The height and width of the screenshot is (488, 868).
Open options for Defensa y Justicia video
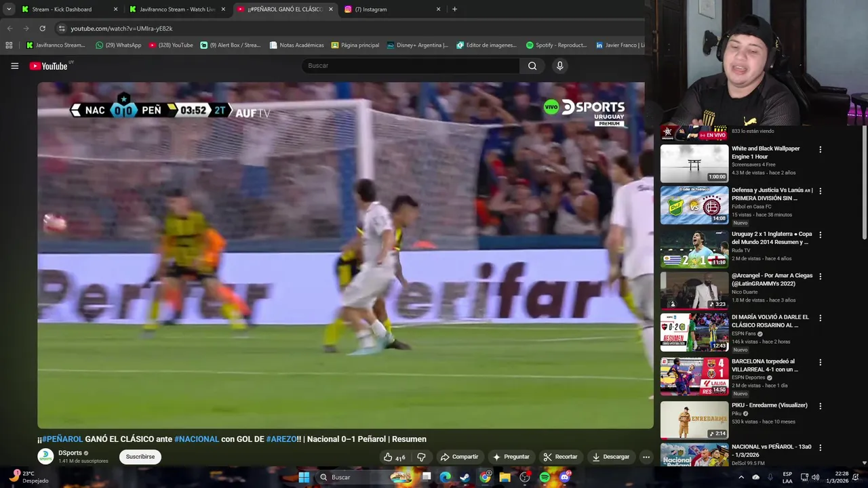[820, 191]
